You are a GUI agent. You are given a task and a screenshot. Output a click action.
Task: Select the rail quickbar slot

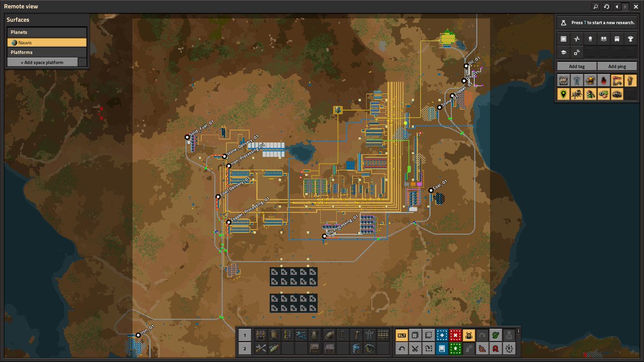[x=383, y=335]
